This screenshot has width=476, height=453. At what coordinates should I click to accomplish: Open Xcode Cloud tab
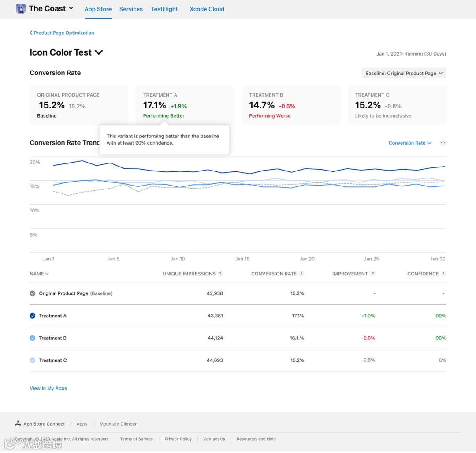click(x=207, y=9)
